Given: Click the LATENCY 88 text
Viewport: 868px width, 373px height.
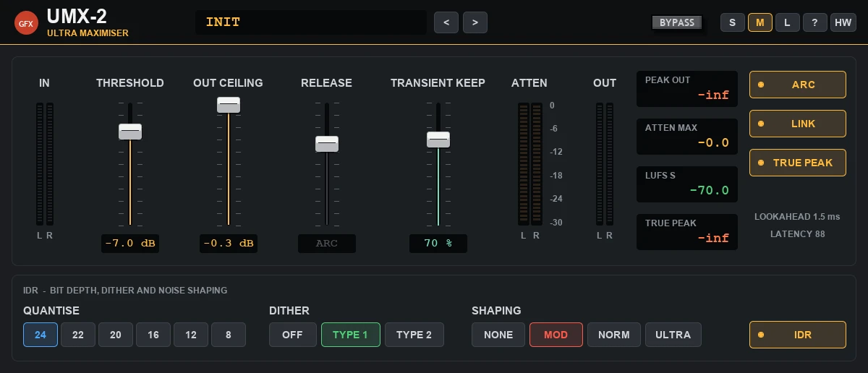Looking at the screenshot, I should click(x=797, y=234).
